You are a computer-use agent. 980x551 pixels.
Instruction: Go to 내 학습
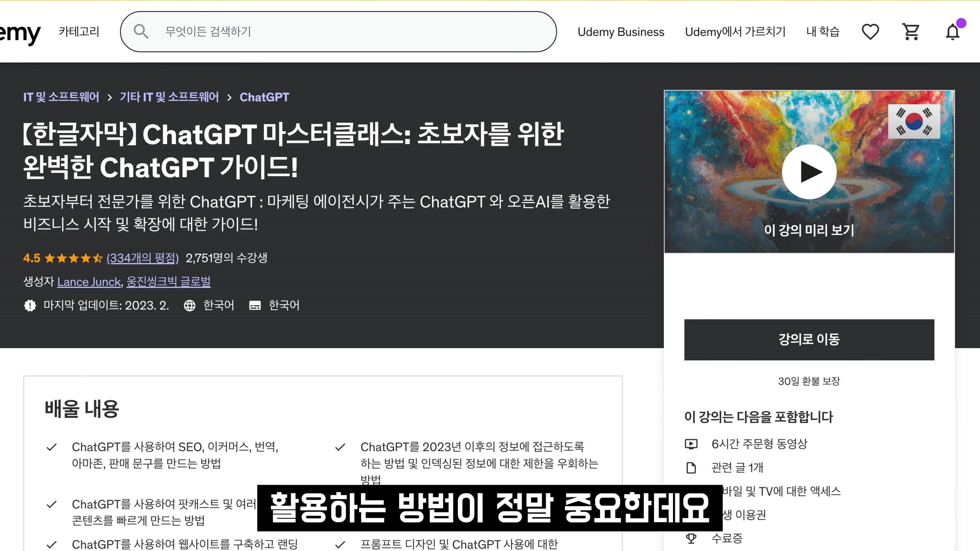(x=823, y=32)
